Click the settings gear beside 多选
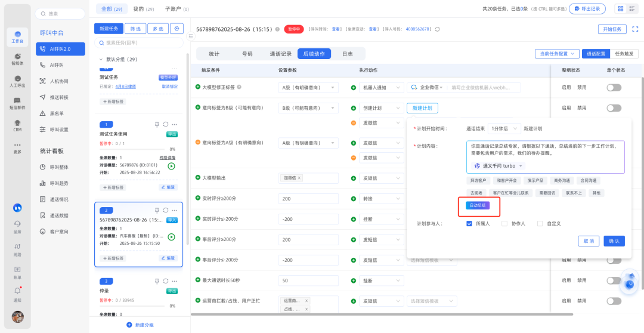Image resolution: width=644 pixels, height=333 pixels. [x=177, y=29]
